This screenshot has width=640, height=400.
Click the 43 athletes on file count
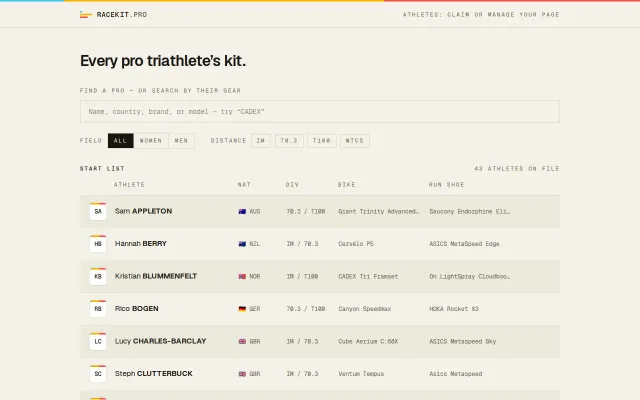coord(517,169)
